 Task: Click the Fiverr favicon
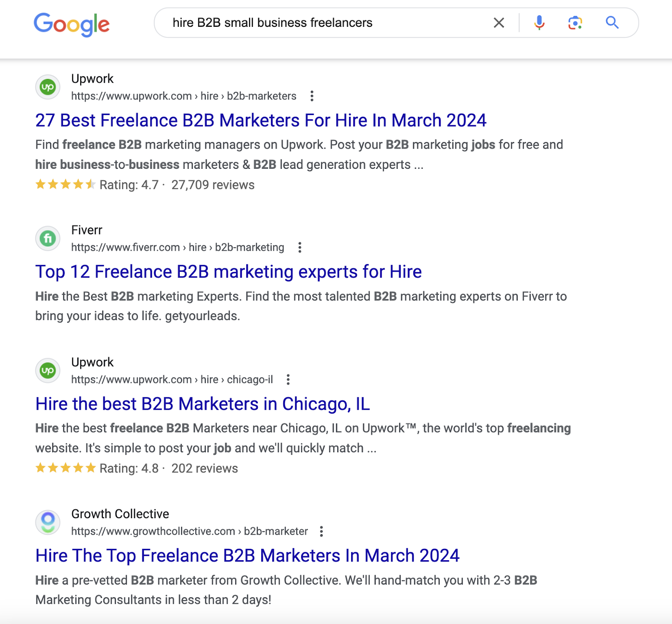click(47, 238)
